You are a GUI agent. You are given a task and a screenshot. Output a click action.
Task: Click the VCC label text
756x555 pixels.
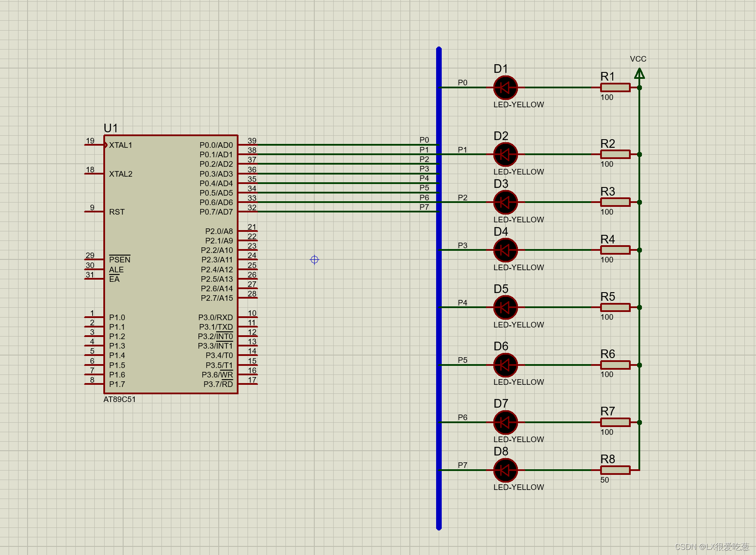(638, 59)
